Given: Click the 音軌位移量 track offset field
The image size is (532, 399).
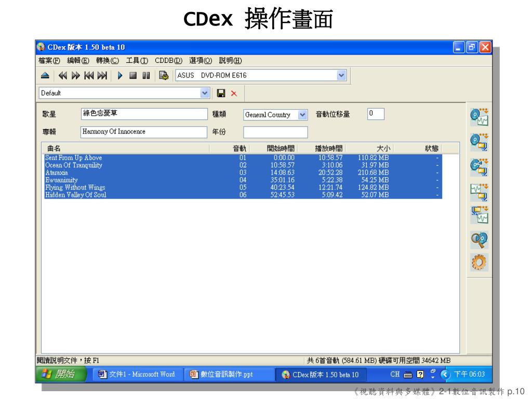Looking at the screenshot, I should pyautogui.click(x=376, y=114).
